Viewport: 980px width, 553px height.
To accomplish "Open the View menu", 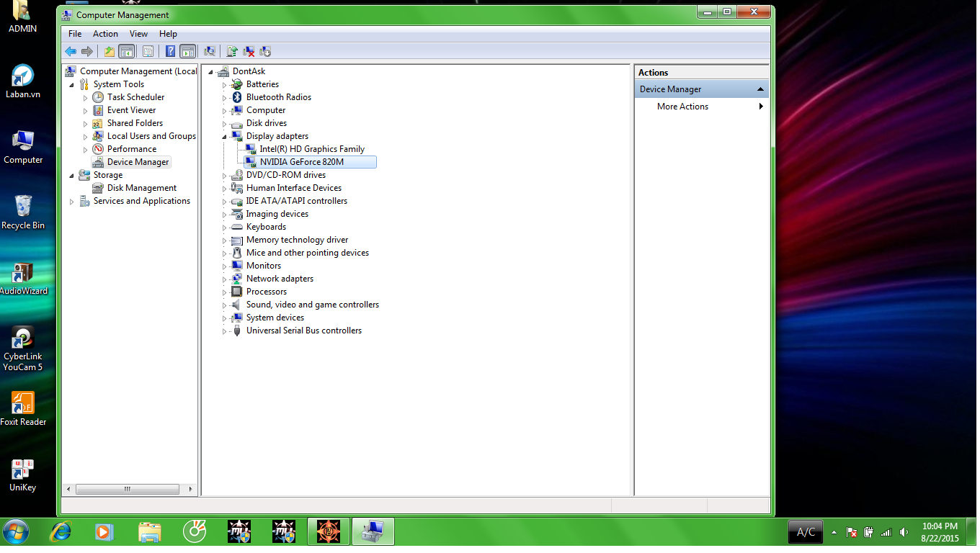I will pos(138,34).
